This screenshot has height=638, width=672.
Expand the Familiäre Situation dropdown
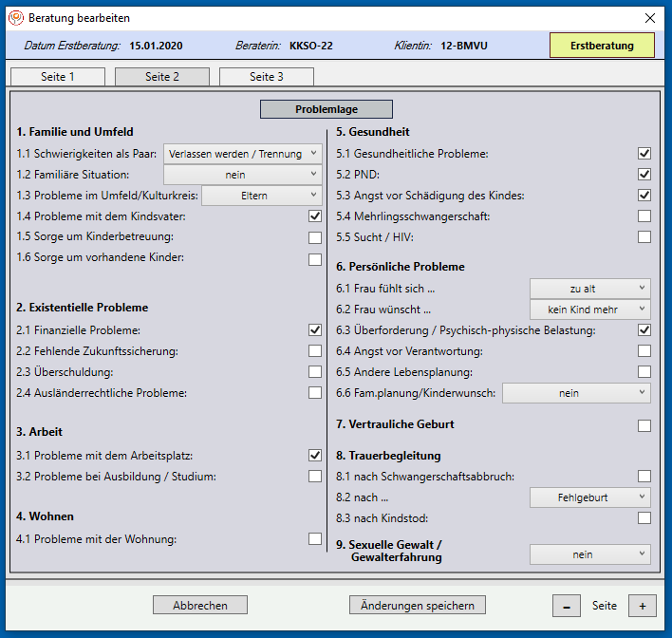(x=242, y=175)
